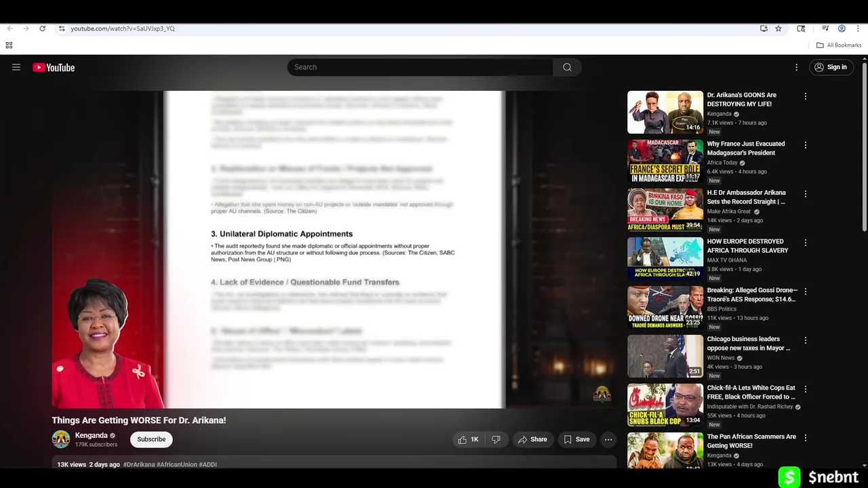Open options menu for H.E Dr Ambassador Arikana video
This screenshot has height=488, width=868.
(806, 194)
